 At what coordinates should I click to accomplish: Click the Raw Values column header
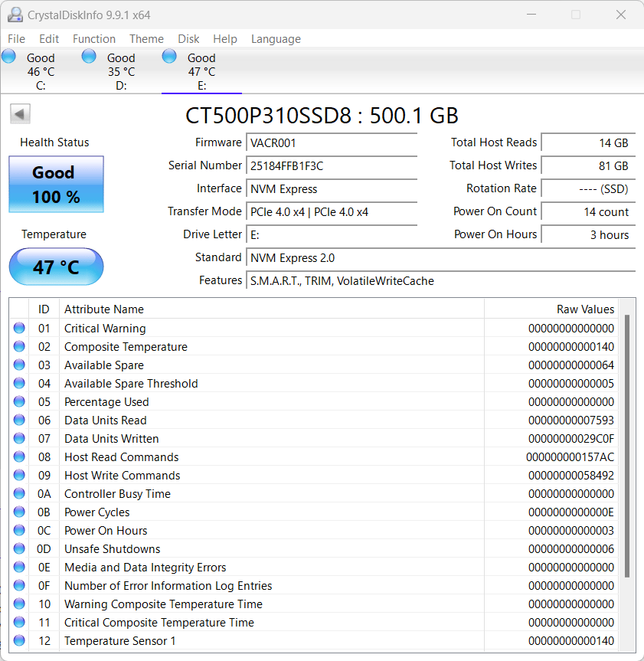(x=551, y=309)
